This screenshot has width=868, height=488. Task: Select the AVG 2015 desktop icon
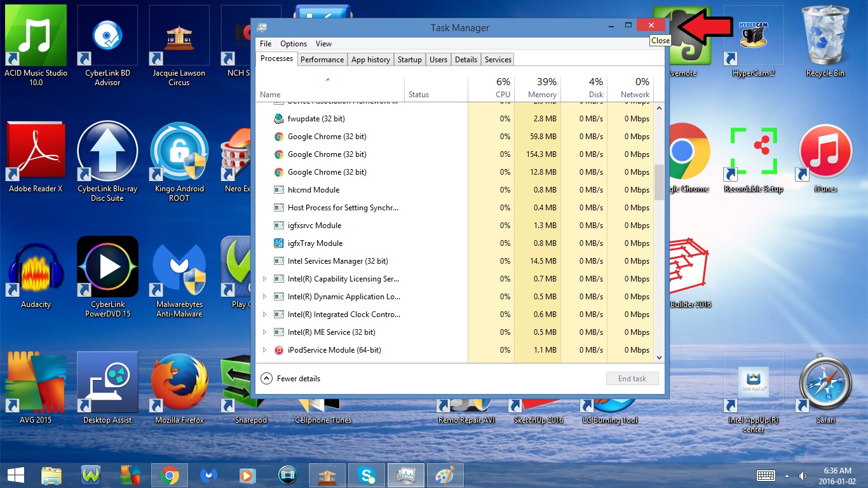pyautogui.click(x=36, y=389)
